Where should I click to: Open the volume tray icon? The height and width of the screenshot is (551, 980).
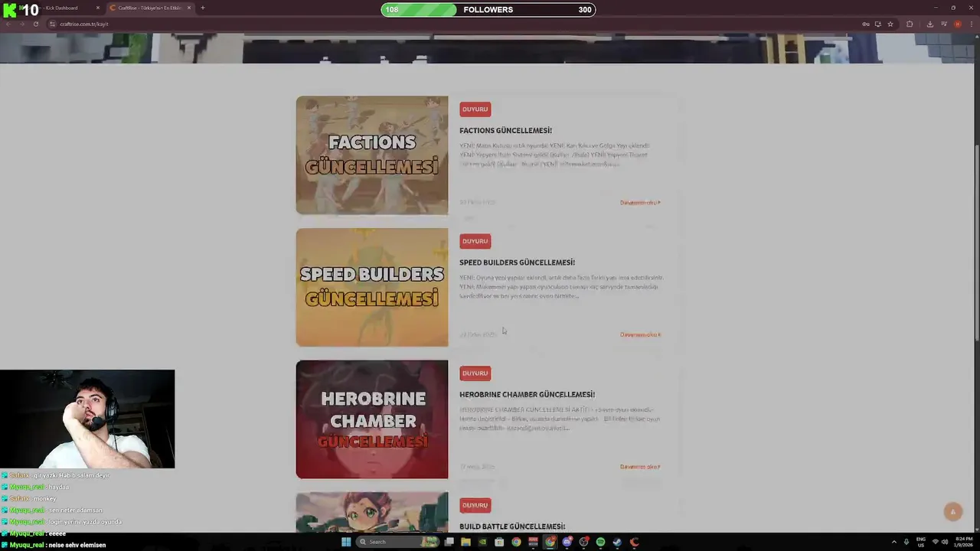click(x=944, y=542)
